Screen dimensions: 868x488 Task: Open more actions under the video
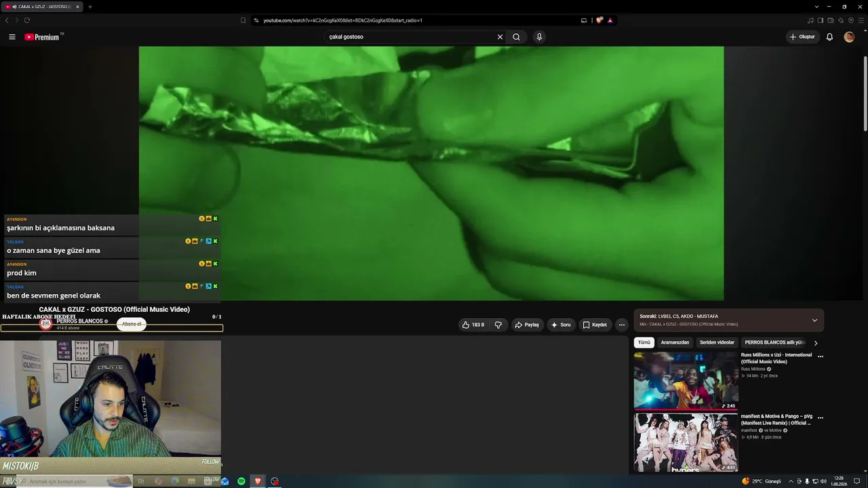[x=621, y=325]
